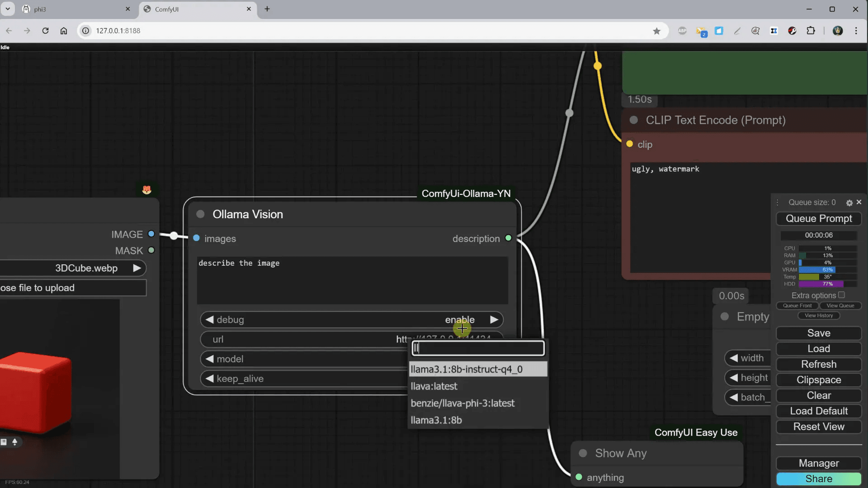Enable the Extra options checkbox
868x488 pixels.
click(841, 295)
